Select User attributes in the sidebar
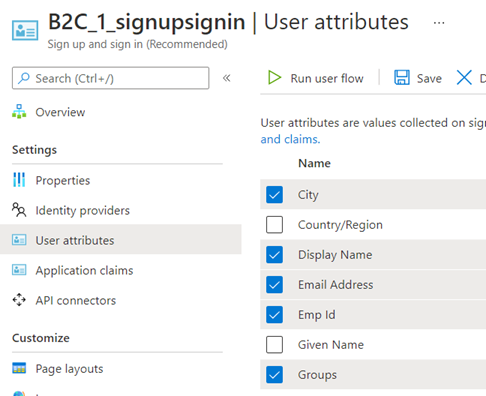 [x=121, y=240]
